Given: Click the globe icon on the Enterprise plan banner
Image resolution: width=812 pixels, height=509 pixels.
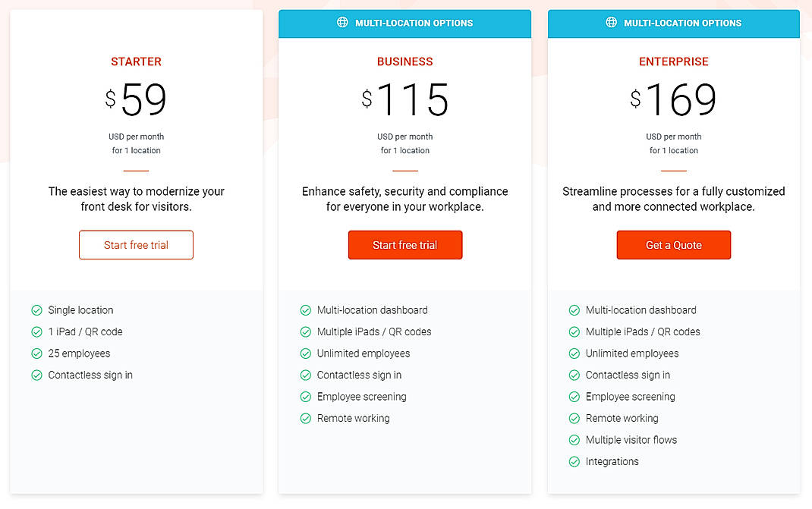Looking at the screenshot, I should [611, 24].
